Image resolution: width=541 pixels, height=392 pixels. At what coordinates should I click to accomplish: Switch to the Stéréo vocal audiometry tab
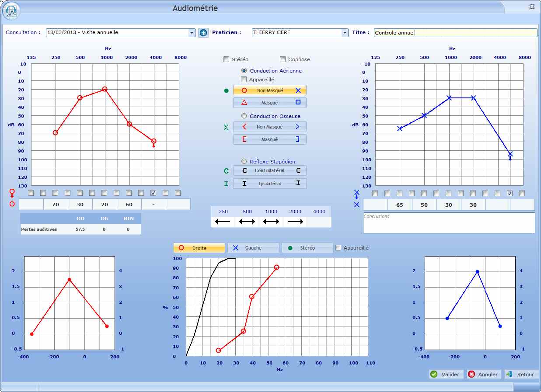[307, 248]
